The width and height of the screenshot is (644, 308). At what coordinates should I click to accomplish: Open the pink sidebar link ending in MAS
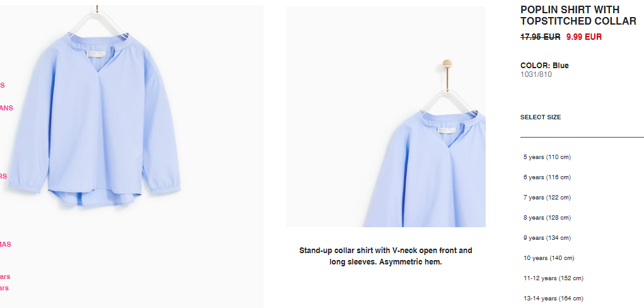pos(5,244)
